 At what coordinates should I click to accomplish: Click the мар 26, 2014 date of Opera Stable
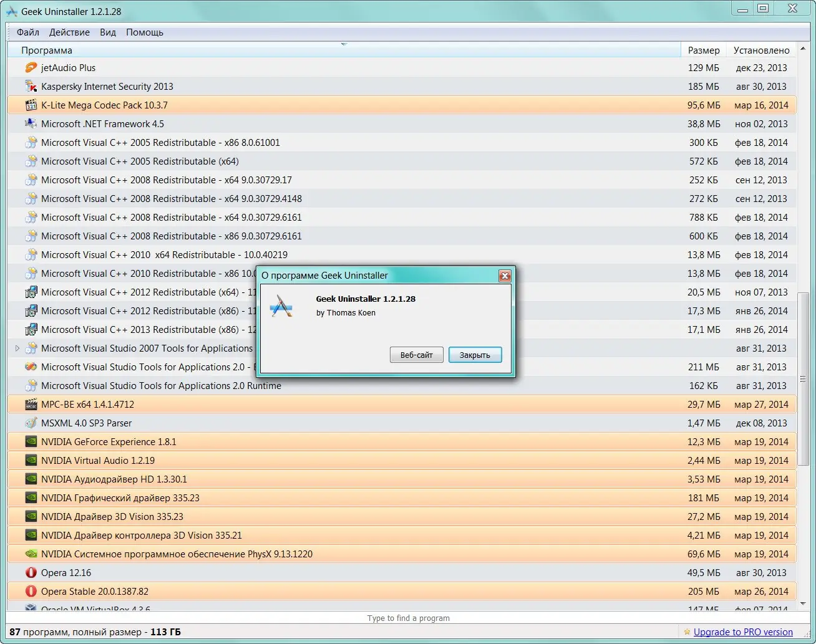761,591
